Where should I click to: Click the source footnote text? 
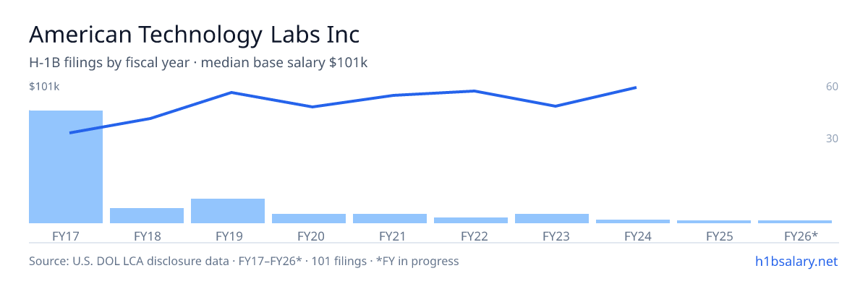(x=244, y=261)
